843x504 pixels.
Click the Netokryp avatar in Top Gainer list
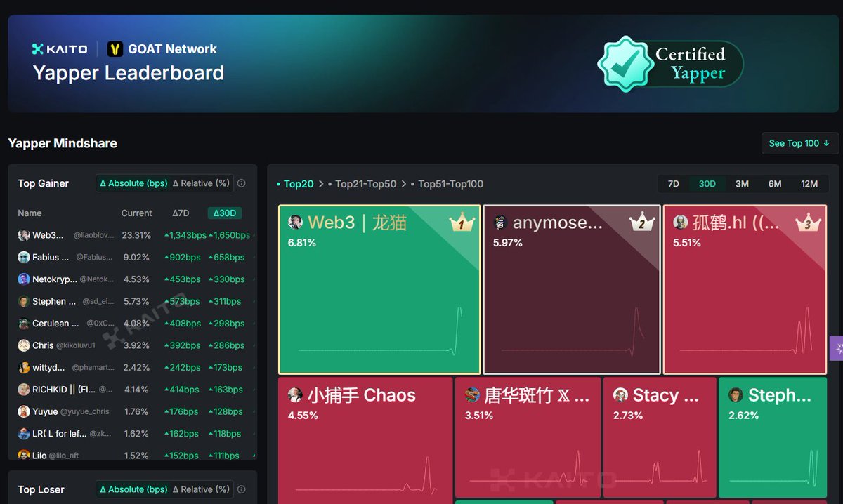pyautogui.click(x=24, y=279)
